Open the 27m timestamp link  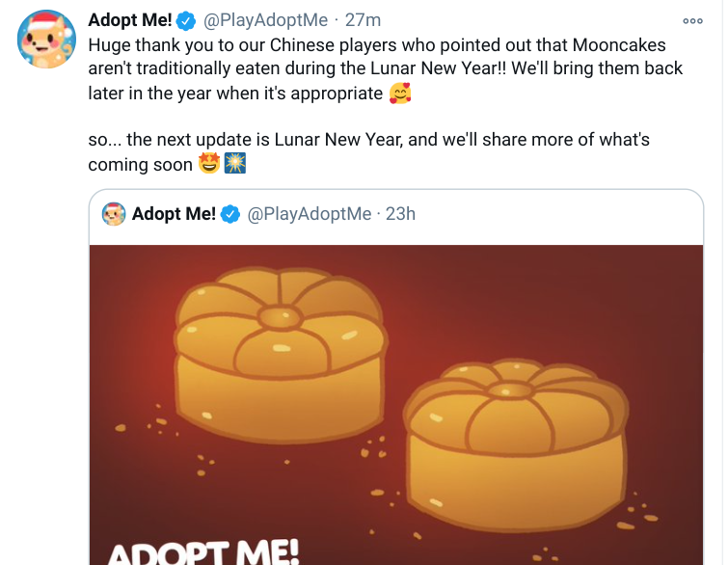coord(364,21)
